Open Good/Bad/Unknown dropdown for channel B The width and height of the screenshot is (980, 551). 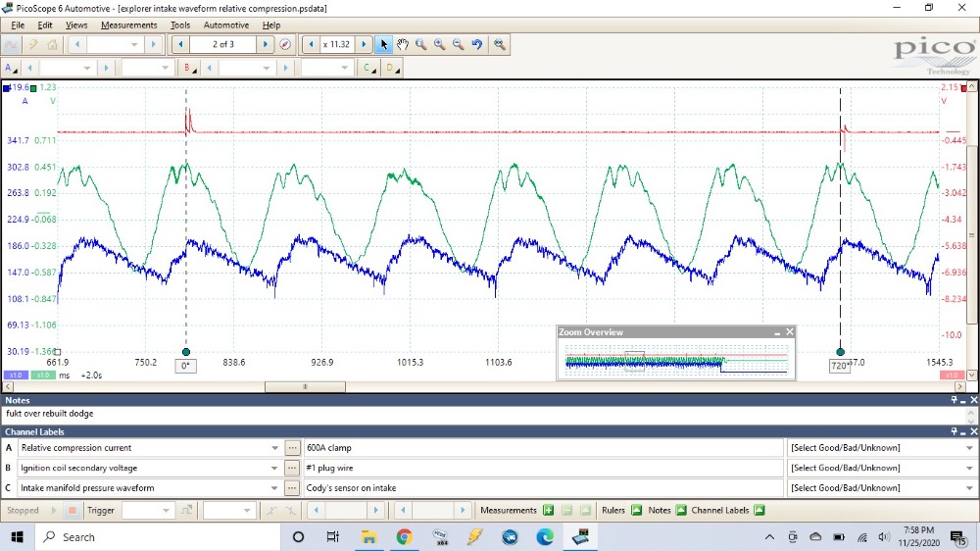tap(969, 468)
